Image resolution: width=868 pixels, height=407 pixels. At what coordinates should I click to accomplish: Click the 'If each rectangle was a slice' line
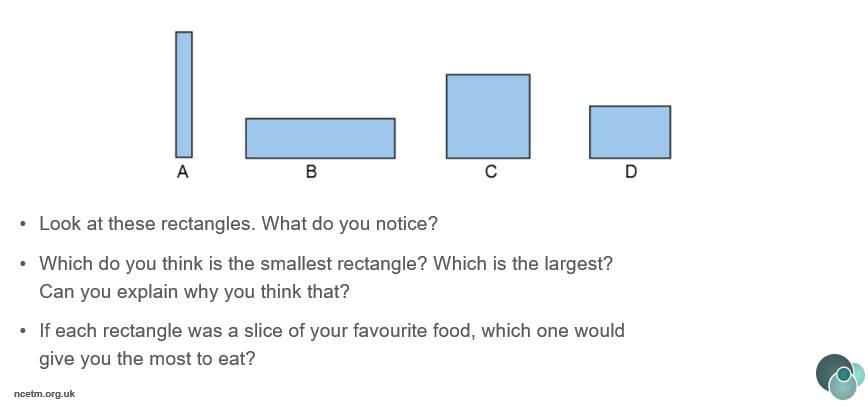tap(332, 331)
